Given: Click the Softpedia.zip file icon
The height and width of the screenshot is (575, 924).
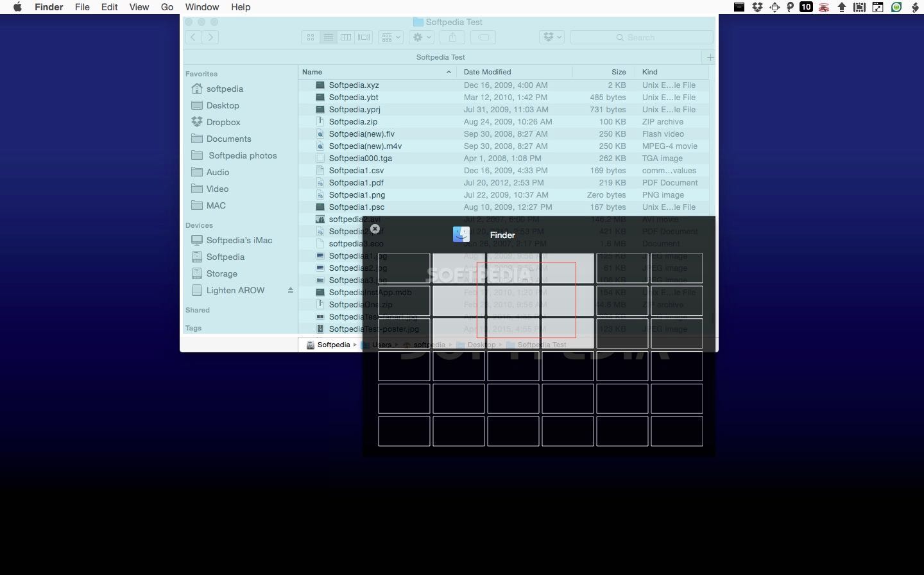Looking at the screenshot, I should [320, 121].
